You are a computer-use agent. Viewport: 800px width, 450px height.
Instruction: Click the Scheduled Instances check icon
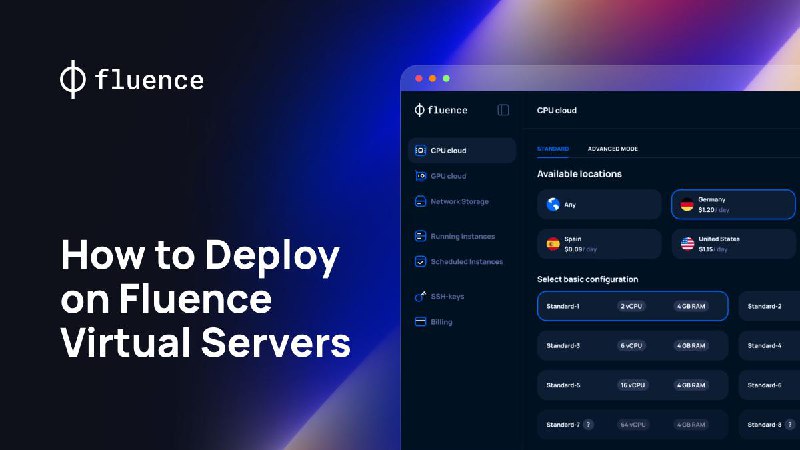tap(420, 262)
